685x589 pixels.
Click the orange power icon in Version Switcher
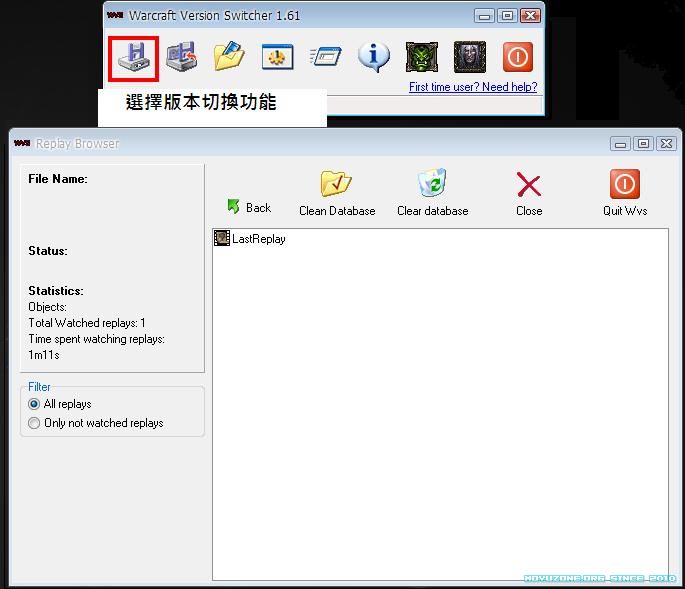[518, 57]
